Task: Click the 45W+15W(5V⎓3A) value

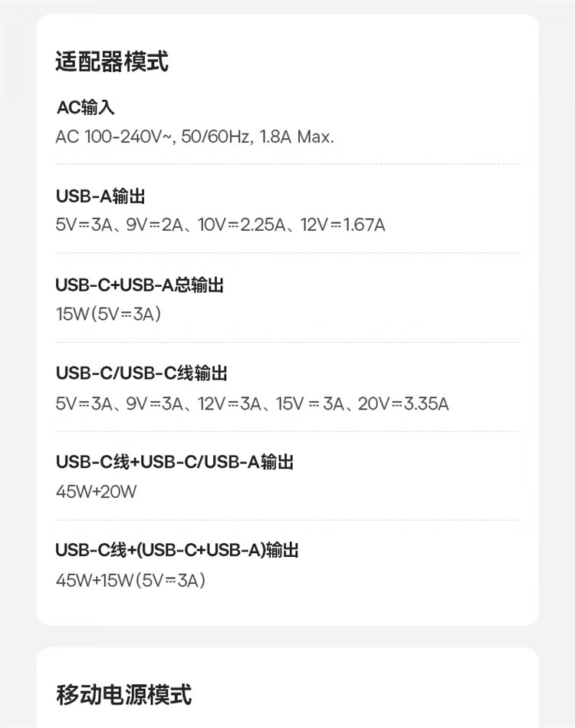Action: tap(131, 580)
